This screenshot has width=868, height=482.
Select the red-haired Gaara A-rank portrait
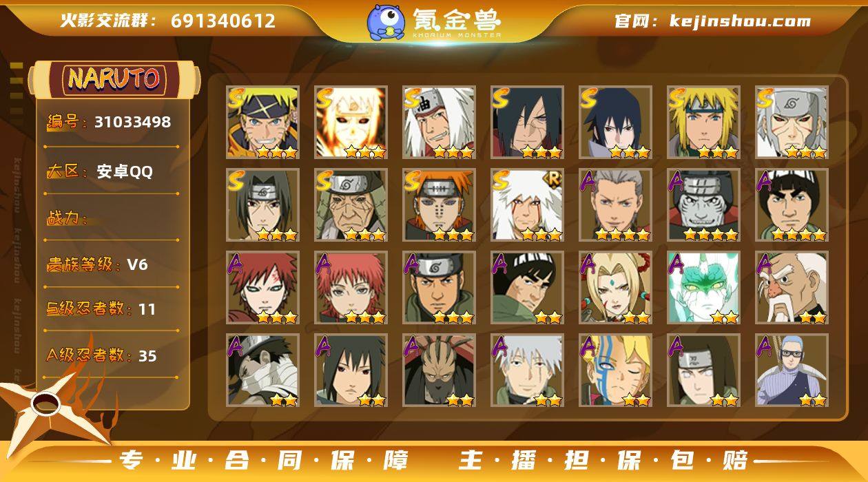(262, 288)
